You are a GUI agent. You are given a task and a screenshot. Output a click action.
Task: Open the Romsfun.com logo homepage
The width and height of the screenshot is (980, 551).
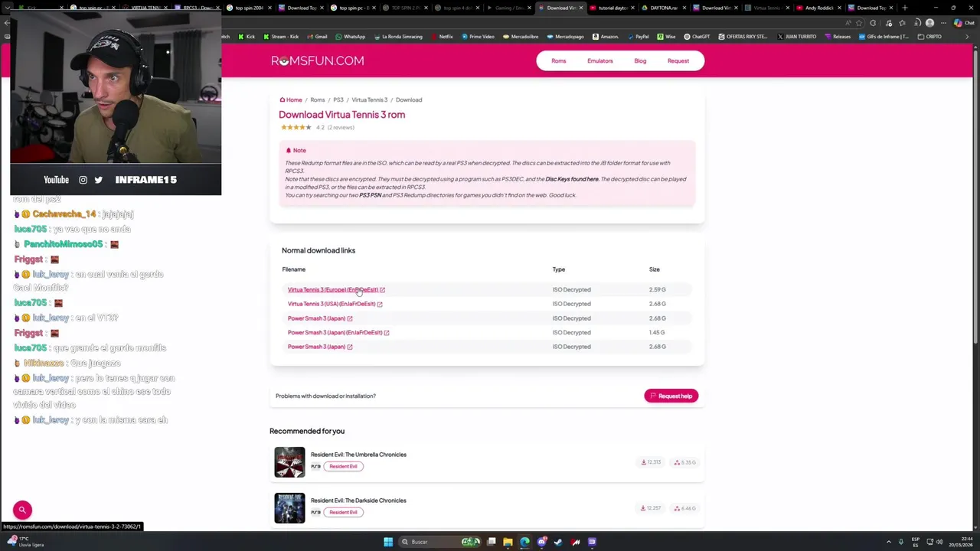[x=318, y=60]
